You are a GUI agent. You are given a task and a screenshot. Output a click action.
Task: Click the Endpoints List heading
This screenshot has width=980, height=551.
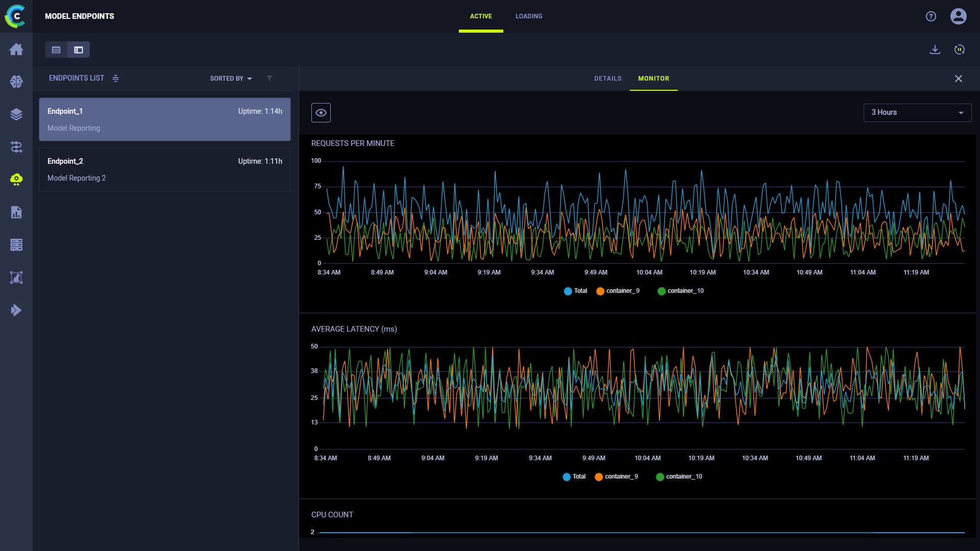coord(77,78)
